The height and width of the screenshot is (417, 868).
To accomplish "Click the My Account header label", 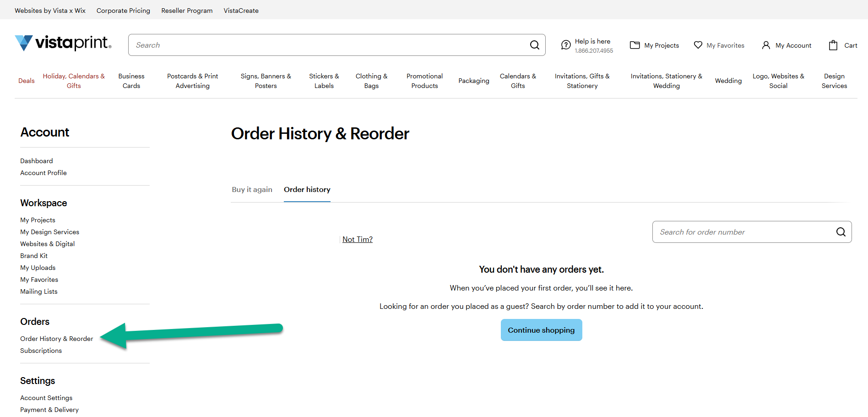I will (793, 45).
